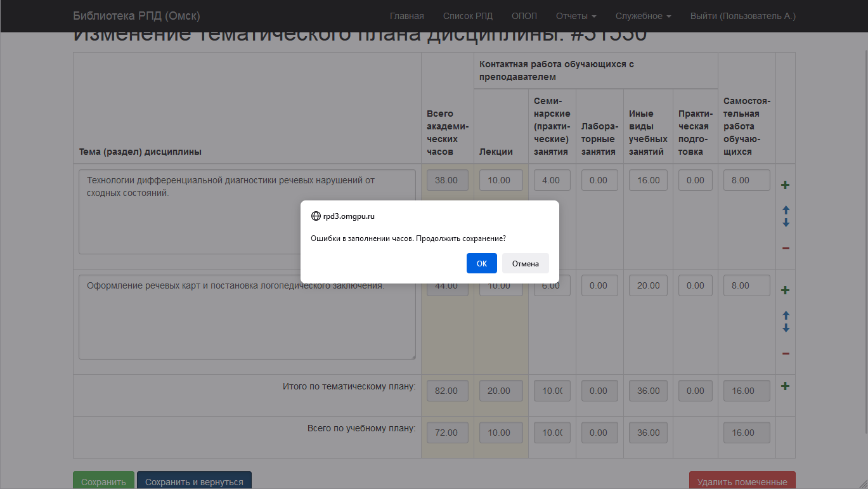The image size is (868, 489).
Task: Click the curriculum total hours value 72.00
Action: pos(448,433)
